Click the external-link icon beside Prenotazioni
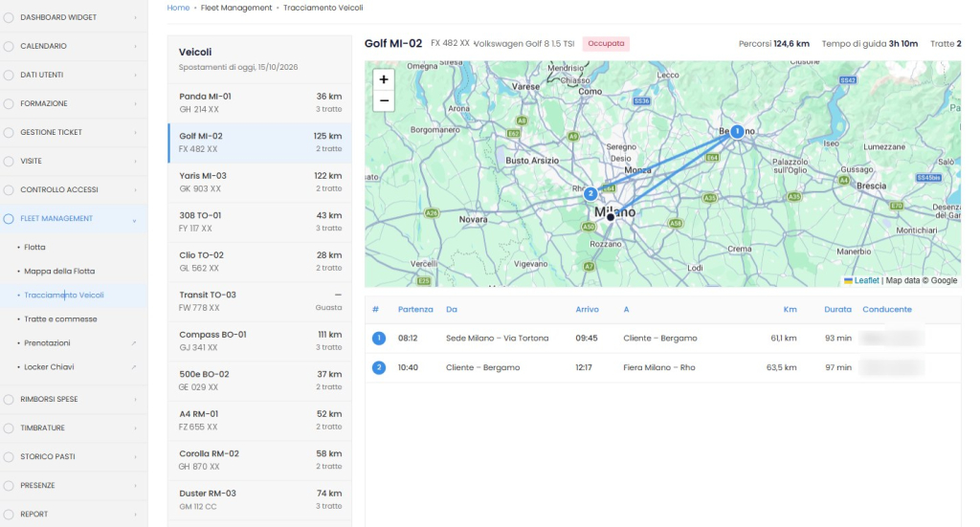The image size is (980, 527). (x=134, y=343)
